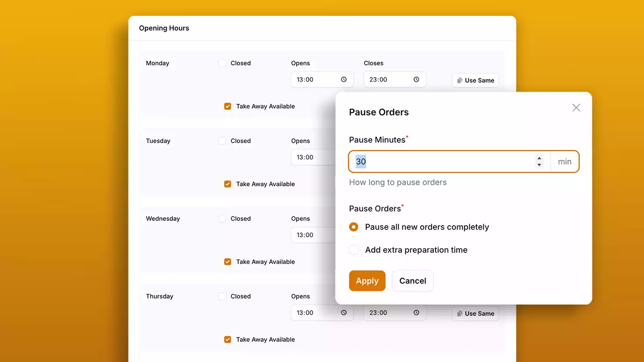The image size is (644, 362).
Task: Tick the Tuesday Closed checkbox
Action: pyautogui.click(x=222, y=141)
